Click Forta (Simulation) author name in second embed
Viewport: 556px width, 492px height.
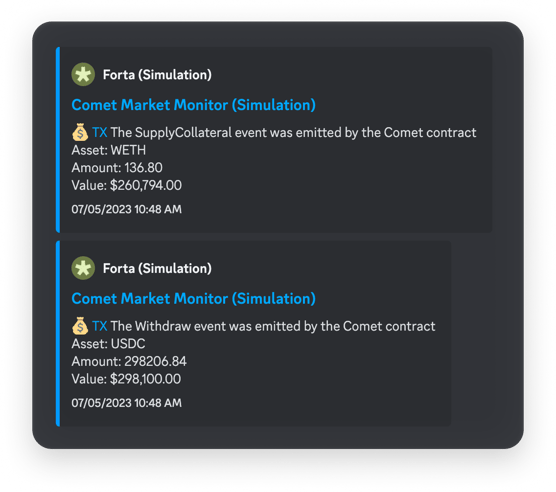[157, 268]
